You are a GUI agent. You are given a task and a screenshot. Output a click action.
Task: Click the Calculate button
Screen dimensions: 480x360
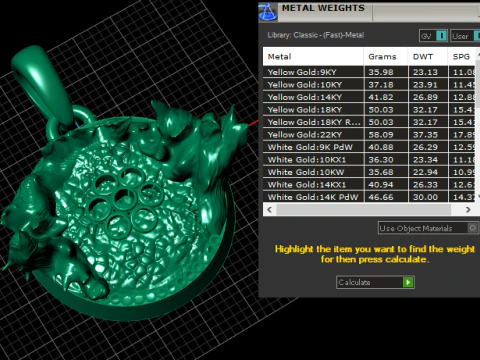[x=375, y=282]
